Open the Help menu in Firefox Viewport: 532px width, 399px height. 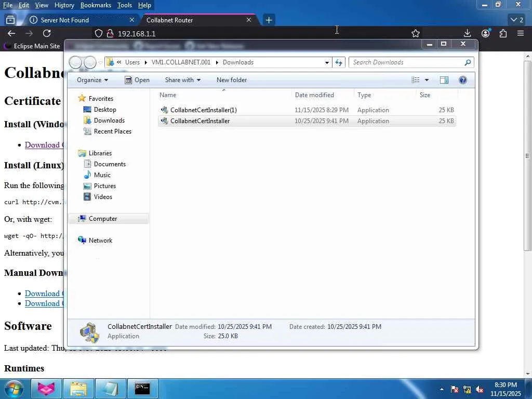pos(144,5)
